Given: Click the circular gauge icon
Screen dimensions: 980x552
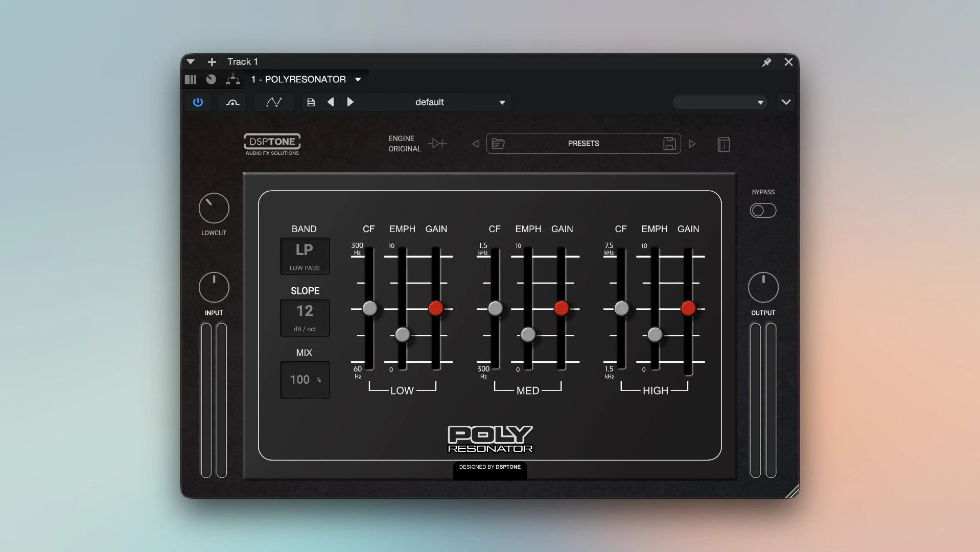Looking at the screenshot, I should click(x=211, y=79).
